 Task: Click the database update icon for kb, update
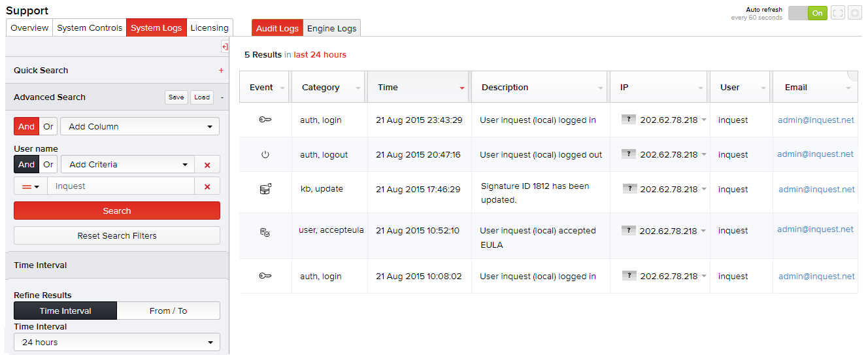point(265,189)
